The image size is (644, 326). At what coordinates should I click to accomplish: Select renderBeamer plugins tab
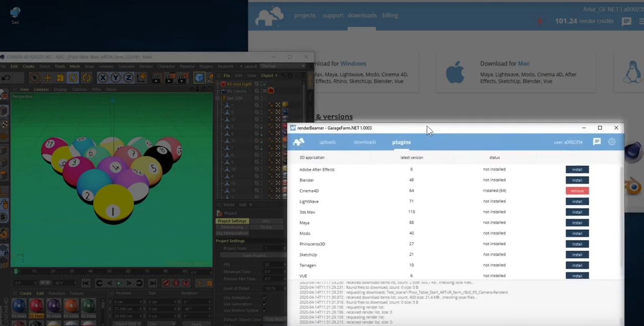pyautogui.click(x=401, y=142)
